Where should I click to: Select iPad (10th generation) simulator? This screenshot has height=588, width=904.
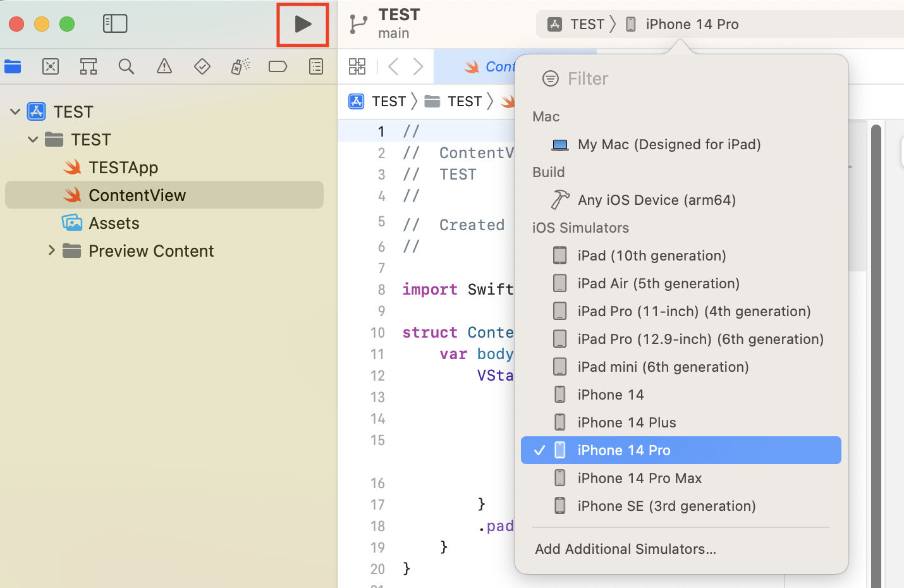coord(681,256)
